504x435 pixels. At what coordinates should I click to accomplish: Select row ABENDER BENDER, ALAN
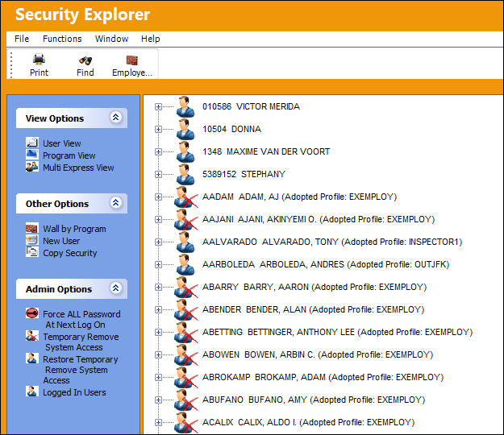(314, 309)
